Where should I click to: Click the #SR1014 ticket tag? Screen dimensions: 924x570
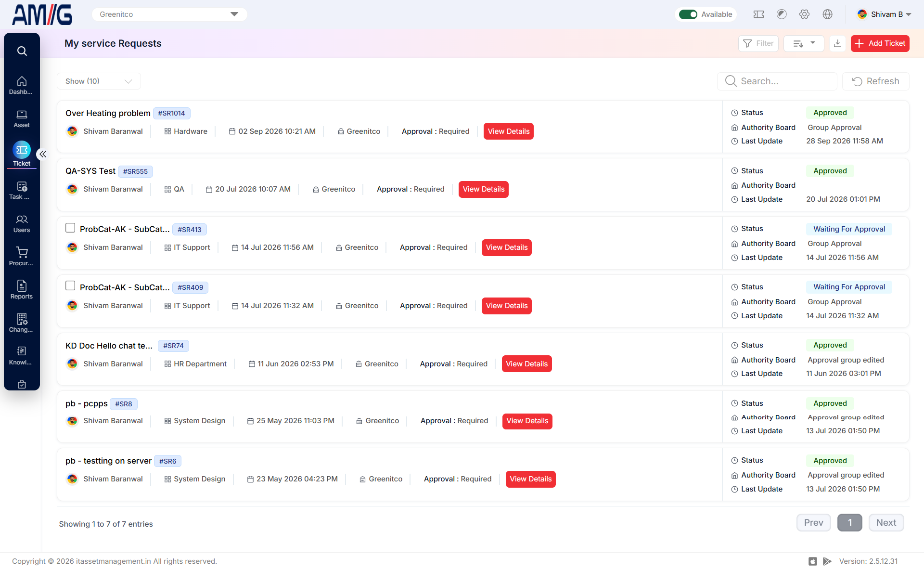(x=171, y=113)
